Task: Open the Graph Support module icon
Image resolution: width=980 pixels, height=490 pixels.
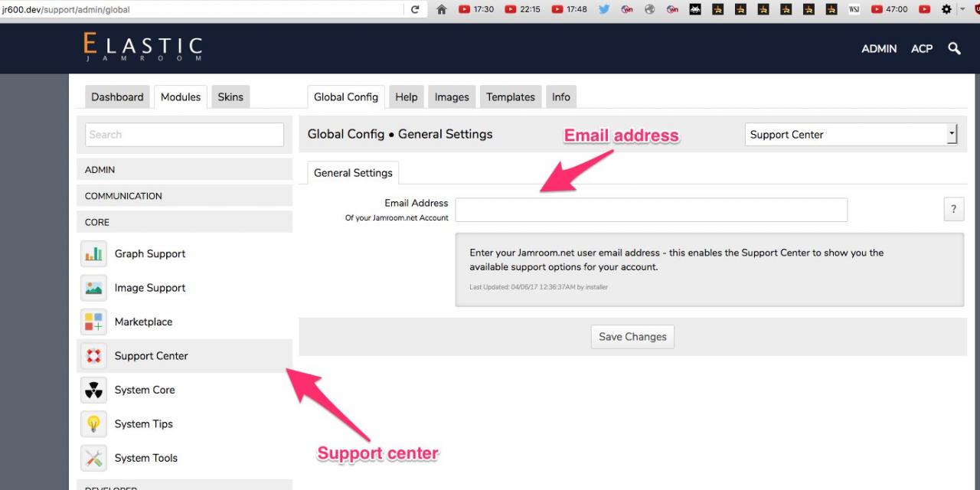Action: pyautogui.click(x=93, y=253)
